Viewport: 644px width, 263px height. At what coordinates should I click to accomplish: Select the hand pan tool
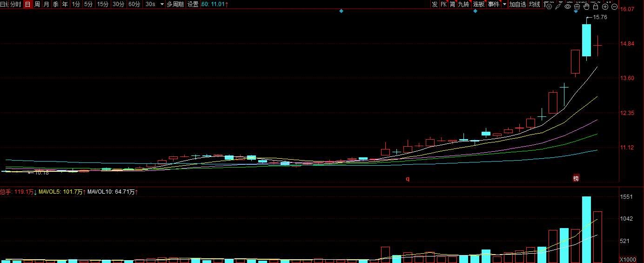[586, 7]
